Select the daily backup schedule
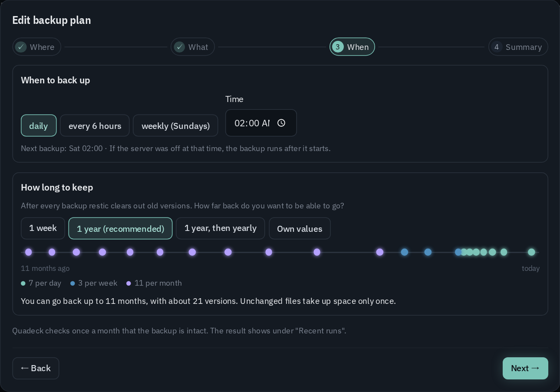Screen dimensions: 560x392 39,125
